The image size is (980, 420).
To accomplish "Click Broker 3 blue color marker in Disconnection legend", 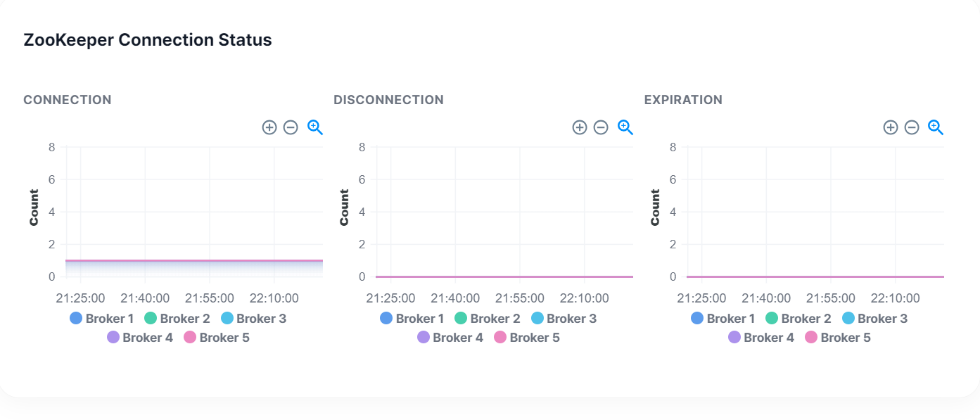I will tap(537, 319).
